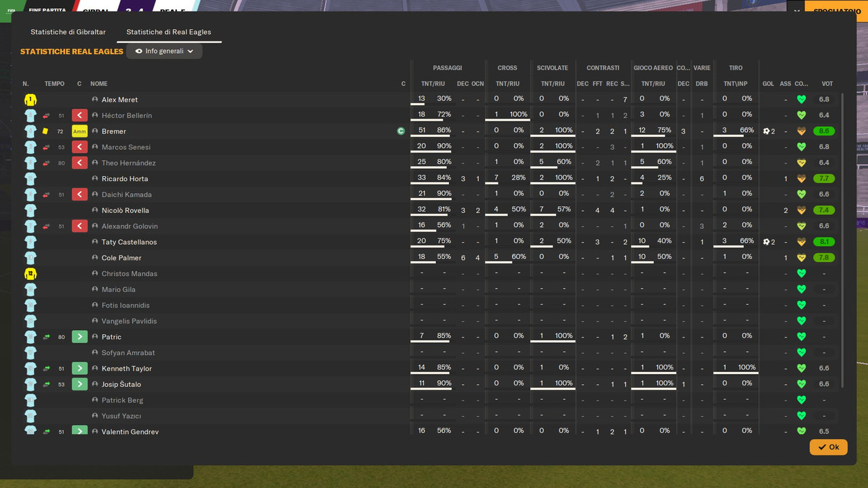Click Héctor Bellerín's red substituted-off arrow
868x488 pixels.
[79, 115]
